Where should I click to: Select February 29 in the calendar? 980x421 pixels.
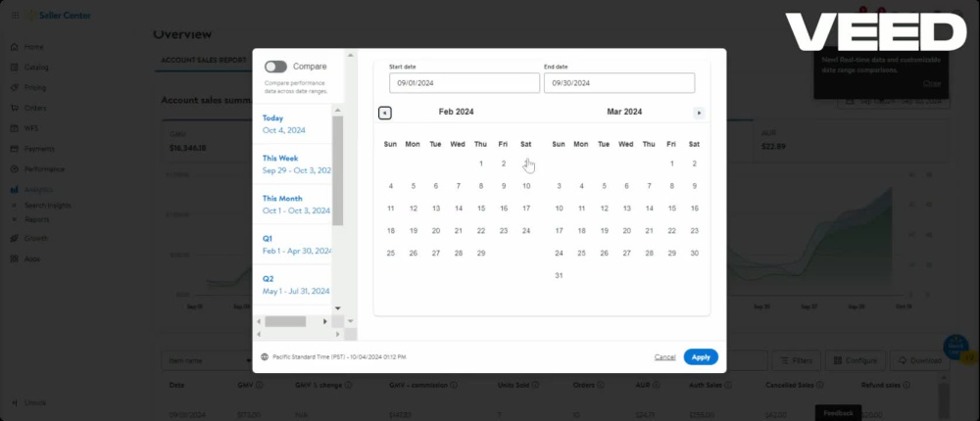480,253
